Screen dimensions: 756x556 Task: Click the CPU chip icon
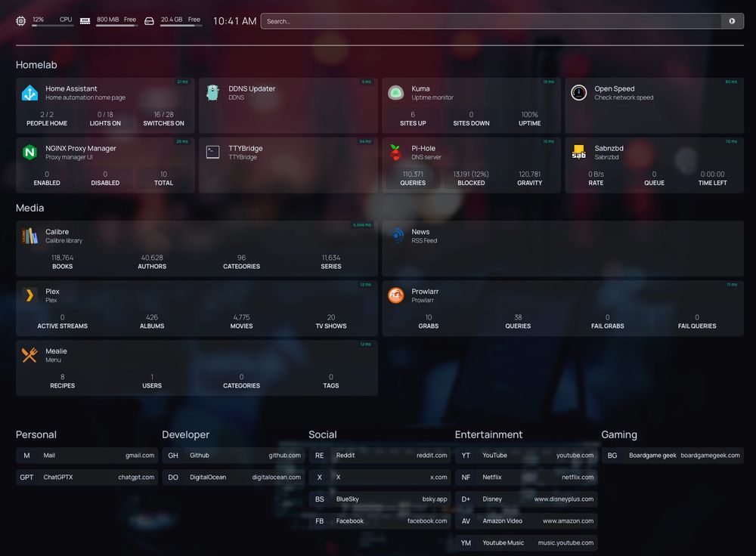coord(20,20)
